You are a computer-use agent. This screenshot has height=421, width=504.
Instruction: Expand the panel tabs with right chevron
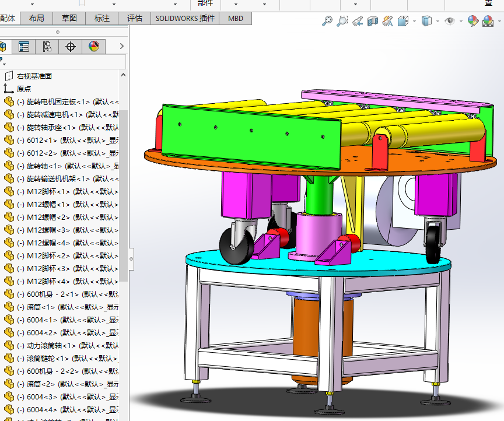(121, 47)
